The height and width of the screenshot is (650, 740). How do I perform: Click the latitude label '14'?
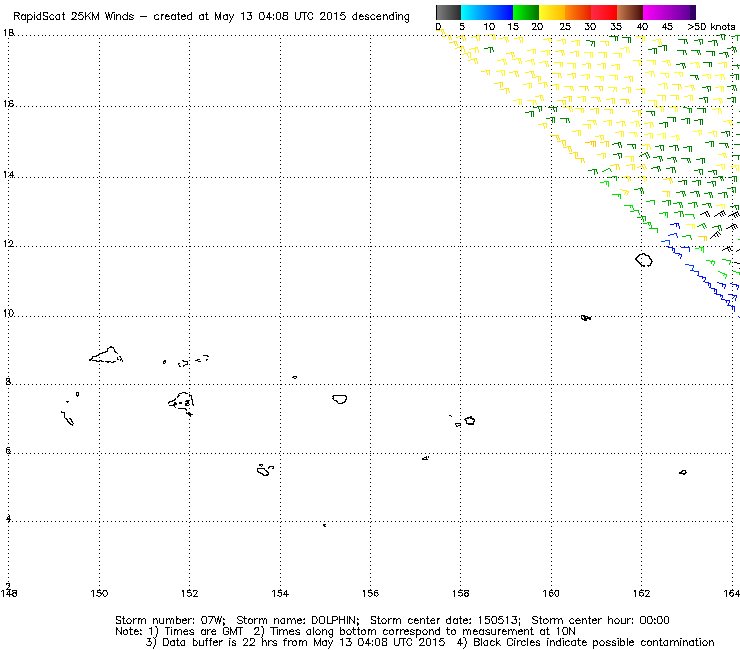point(8,174)
